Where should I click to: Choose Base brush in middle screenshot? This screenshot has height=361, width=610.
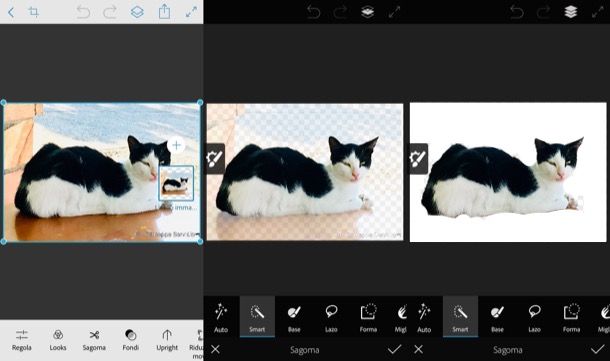(x=294, y=318)
